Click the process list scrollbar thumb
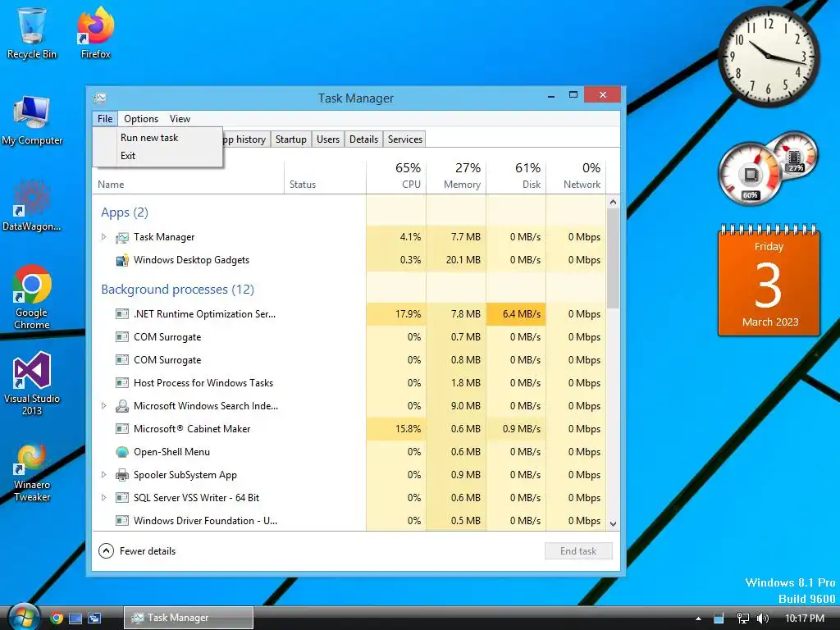The height and width of the screenshot is (630, 840). pos(613,258)
